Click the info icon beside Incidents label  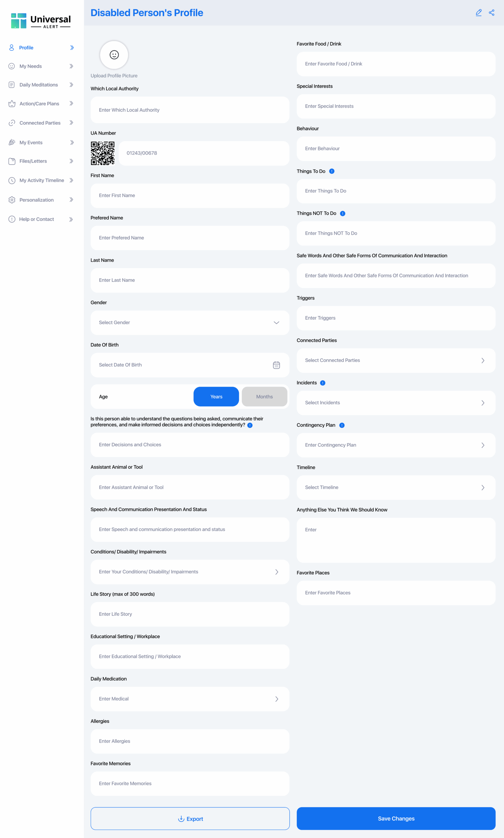[x=323, y=383]
